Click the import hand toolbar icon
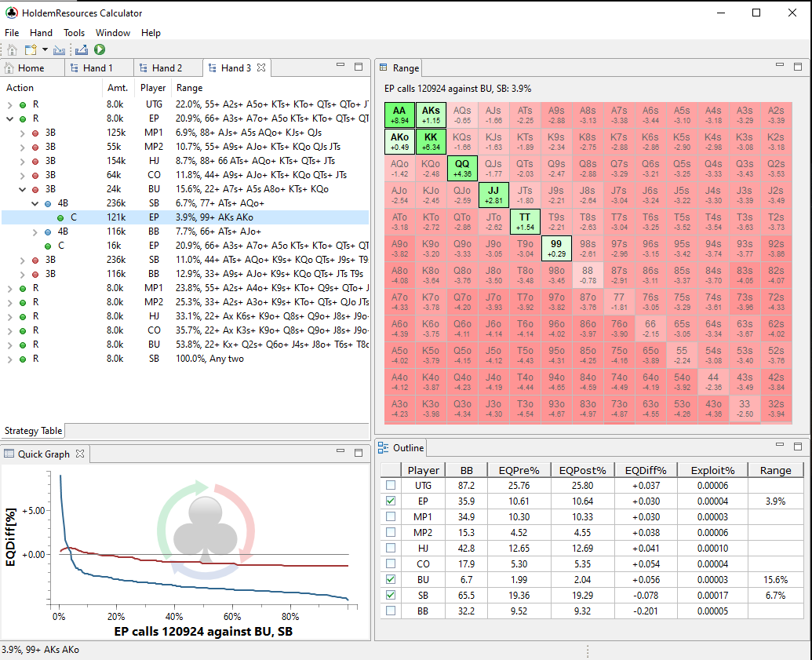Viewport: 812px width, 660px height. pyautogui.click(x=60, y=49)
